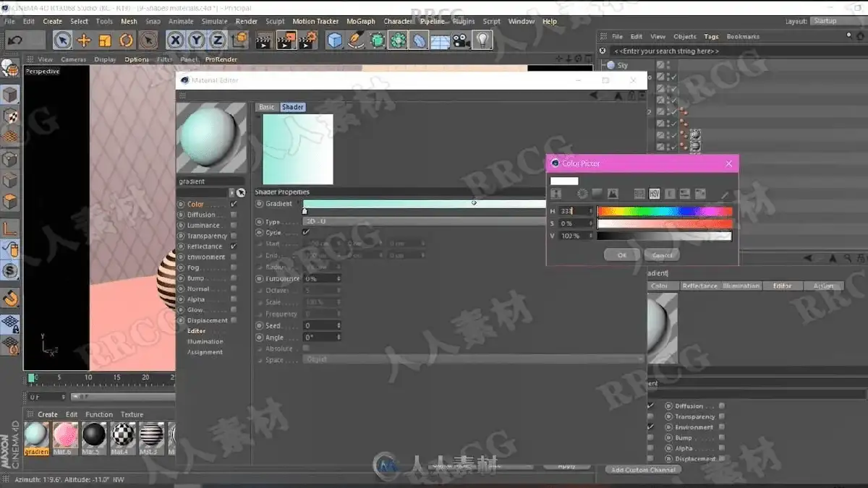
Task: Turn on the Transparency channel checkbox
Action: point(234,236)
